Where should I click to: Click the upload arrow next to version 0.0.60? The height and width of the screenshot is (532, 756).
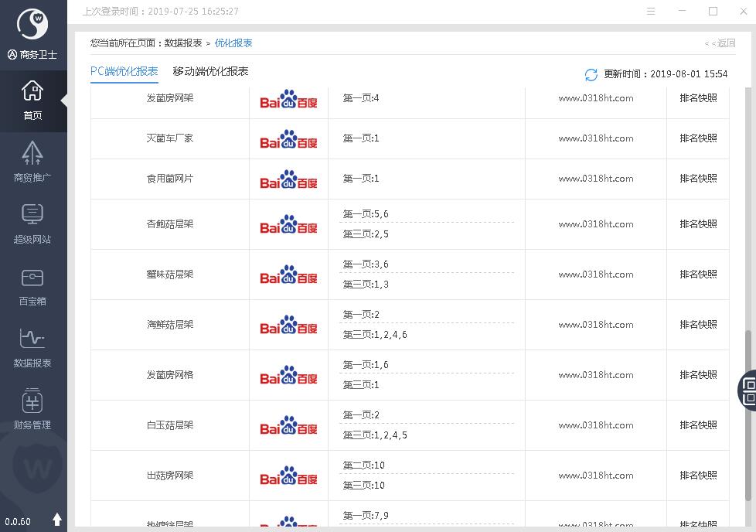pos(56,520)
